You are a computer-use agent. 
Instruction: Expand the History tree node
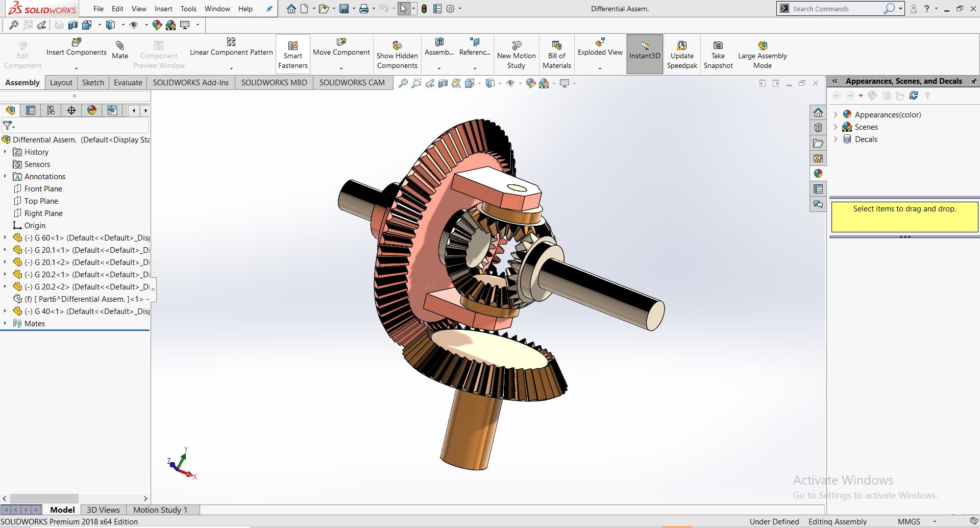5,152
